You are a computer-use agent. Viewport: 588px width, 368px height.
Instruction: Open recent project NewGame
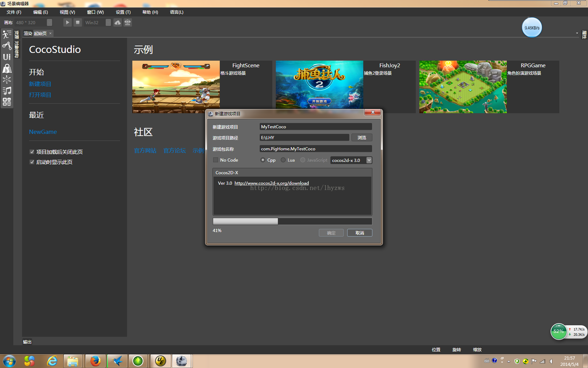tap(43, 132)
